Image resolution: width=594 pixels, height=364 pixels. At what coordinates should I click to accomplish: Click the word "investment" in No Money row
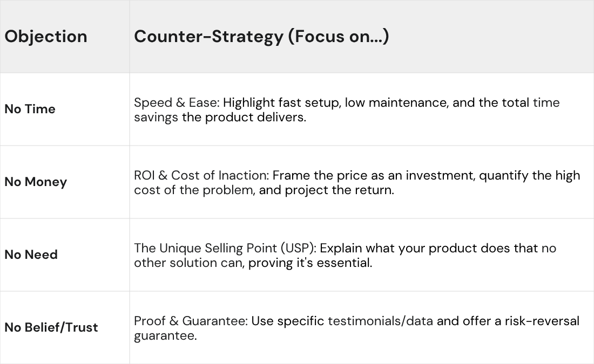point(438,175)
